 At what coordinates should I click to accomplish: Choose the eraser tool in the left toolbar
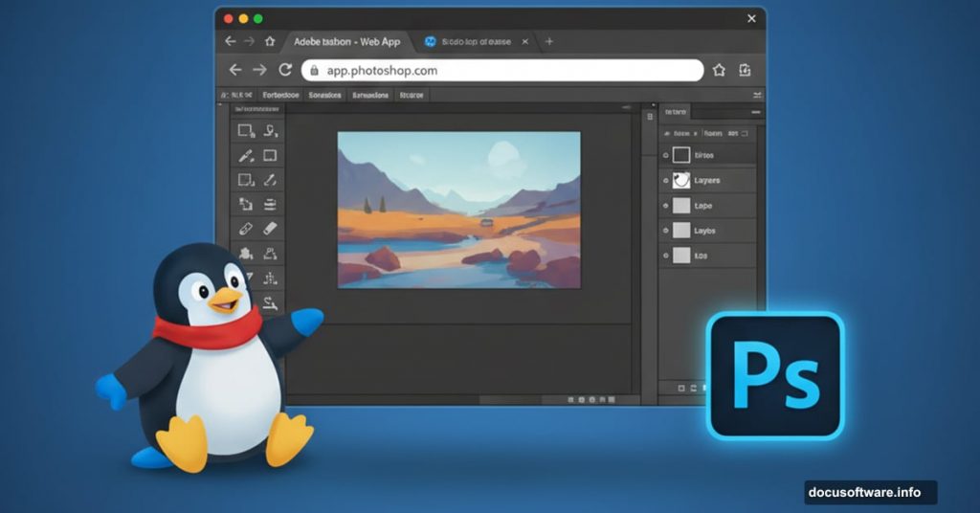[271, 229]
